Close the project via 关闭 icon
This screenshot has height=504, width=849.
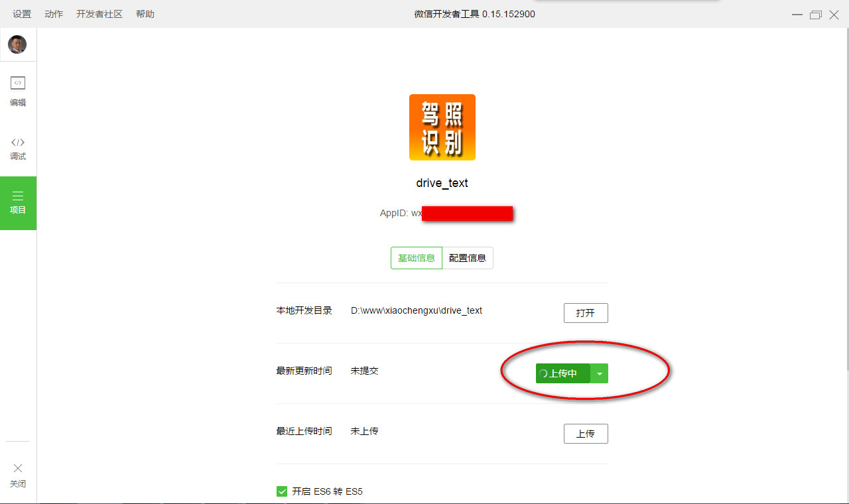click(x=18, y=475)
